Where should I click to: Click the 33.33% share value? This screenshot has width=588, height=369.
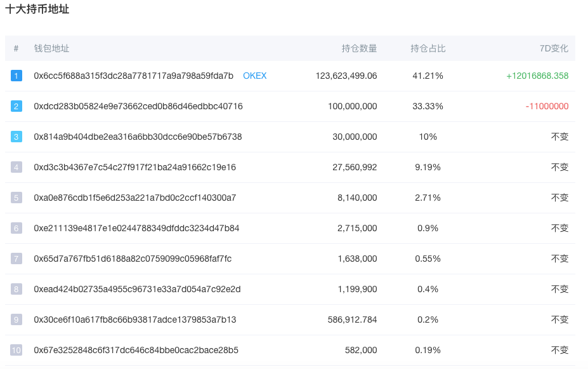coord(428,106)
